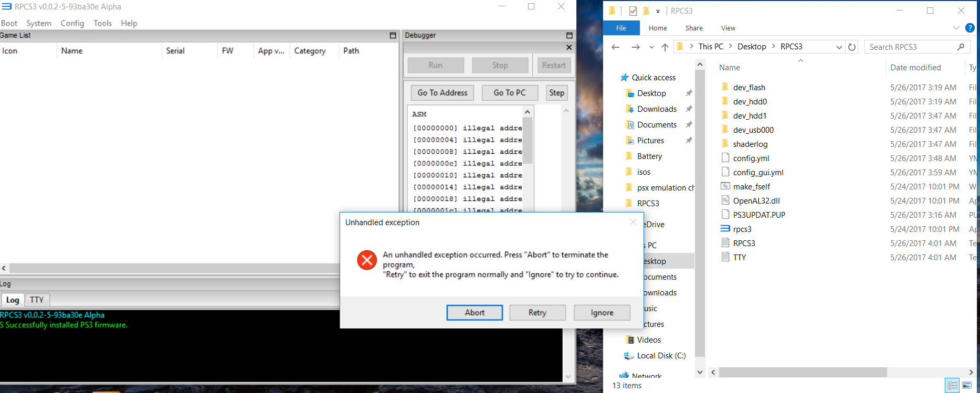Viewport: 980px width, 393px height.
Task: Select the dev_hdd1 folder
Action: [750, 115]
